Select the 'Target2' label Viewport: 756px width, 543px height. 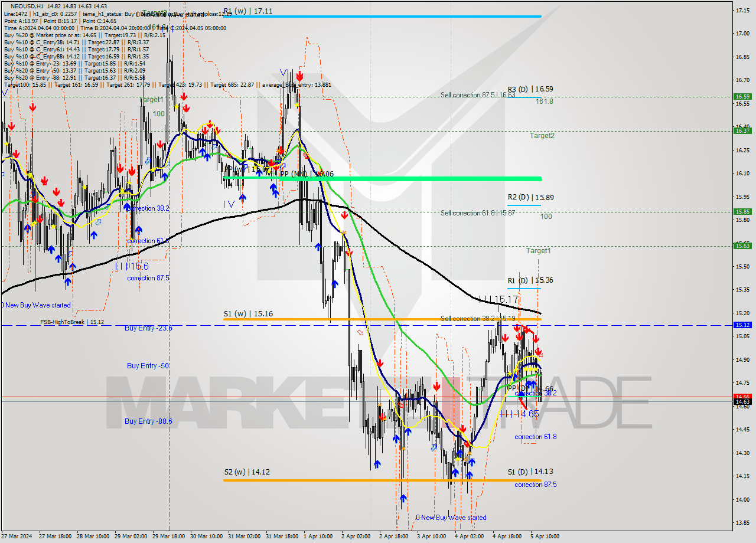tap(542, 136)
